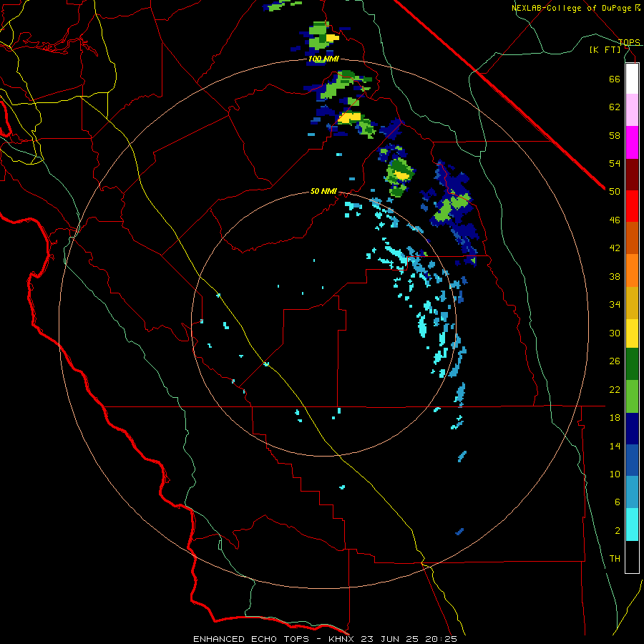Viewport: 644px width, 644px height.
Task: Click the 18 legend value
Action: pyautogui.click(x=615, y=418)
